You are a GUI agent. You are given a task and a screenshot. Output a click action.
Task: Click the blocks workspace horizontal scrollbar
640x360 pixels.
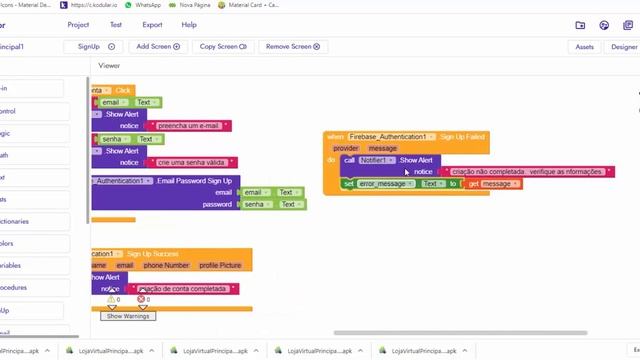click(460, 333)
